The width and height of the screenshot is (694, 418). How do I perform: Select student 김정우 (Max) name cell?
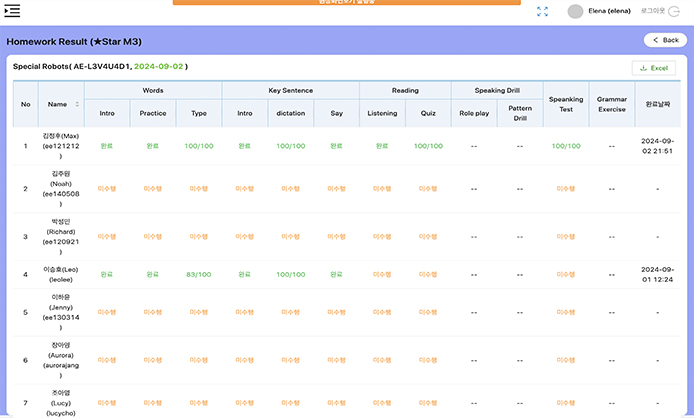click(62, 145)
